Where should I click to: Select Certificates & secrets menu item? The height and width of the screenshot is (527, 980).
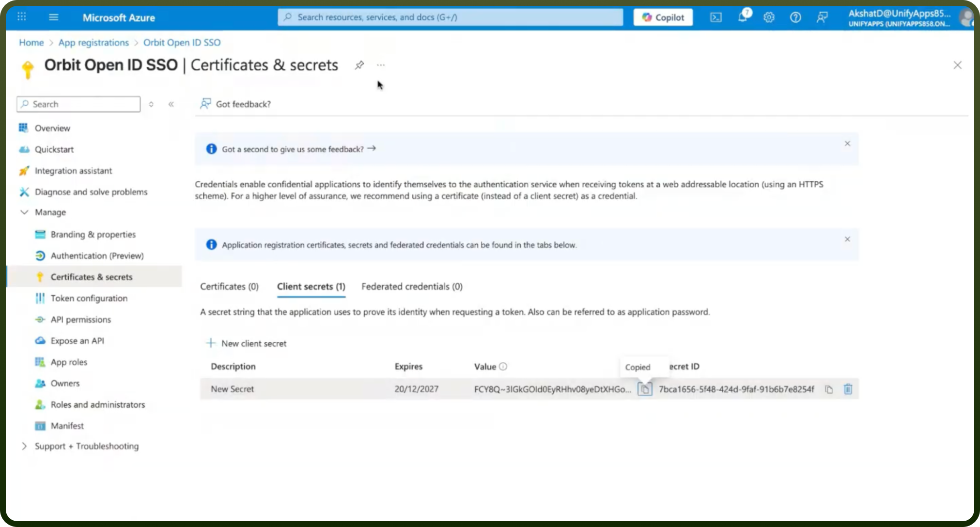94,277
